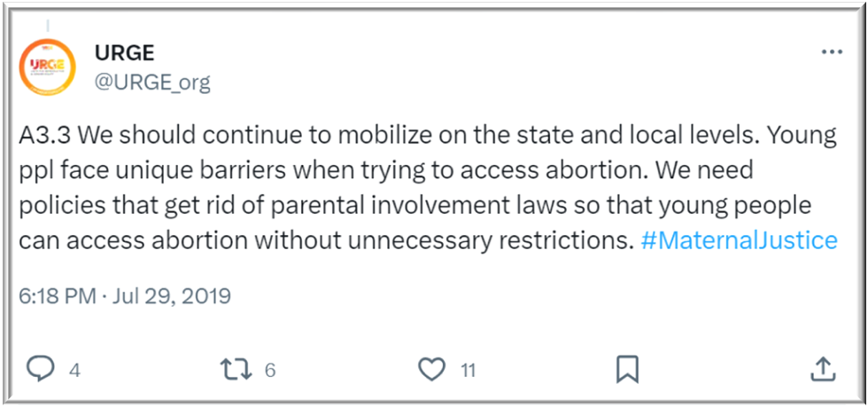
Task: Select the reply count of 4
Action: pos(74,370)
